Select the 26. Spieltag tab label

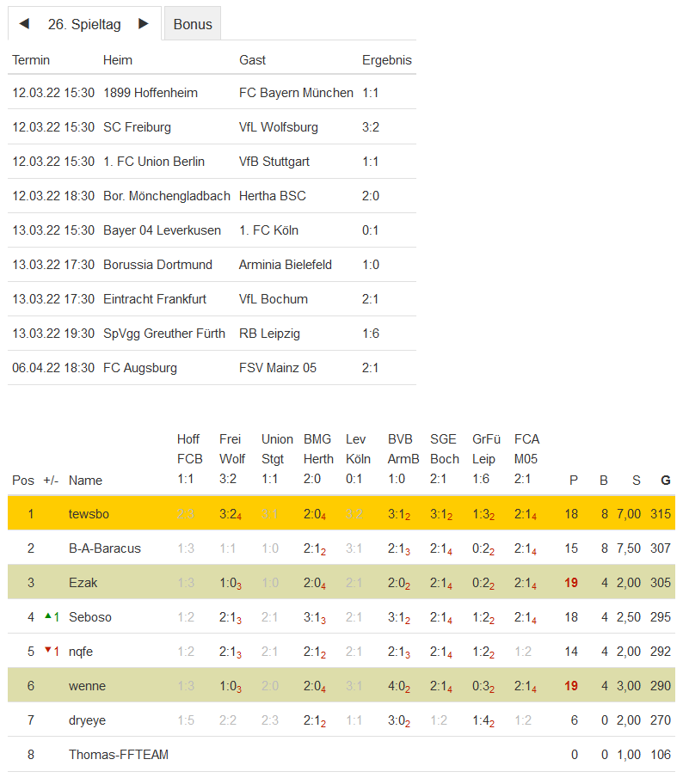84,24
